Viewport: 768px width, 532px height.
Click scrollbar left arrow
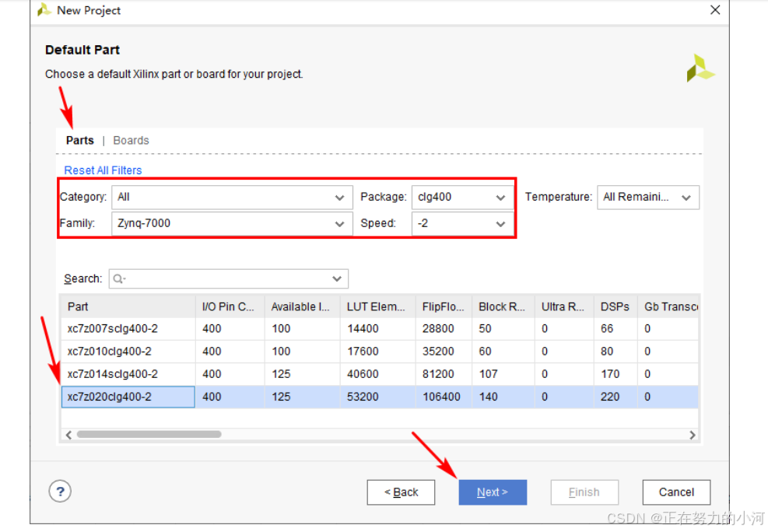(68, 435)
